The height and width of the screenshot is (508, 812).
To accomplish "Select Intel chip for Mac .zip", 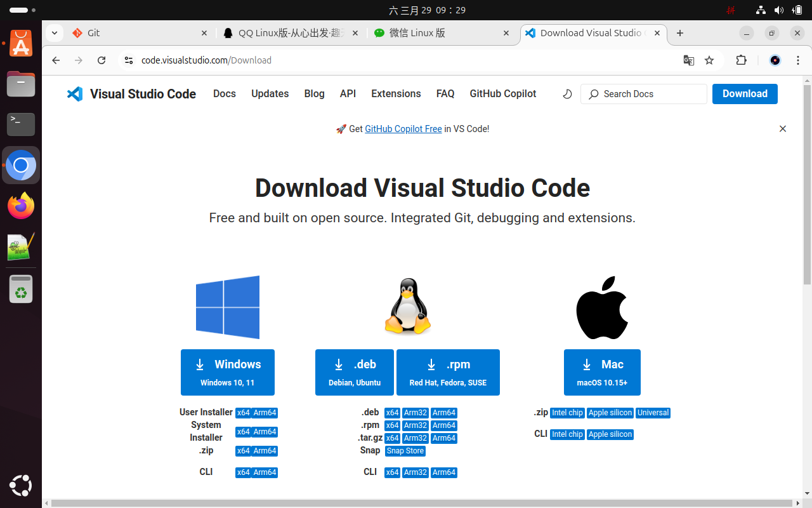I will [x=567, y=413].
